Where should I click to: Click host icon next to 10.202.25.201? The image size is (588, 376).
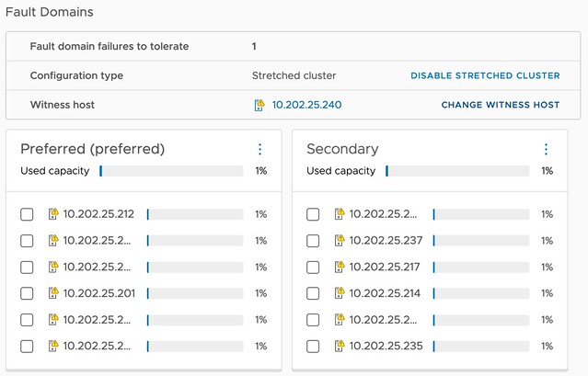(x=54, y=293)
